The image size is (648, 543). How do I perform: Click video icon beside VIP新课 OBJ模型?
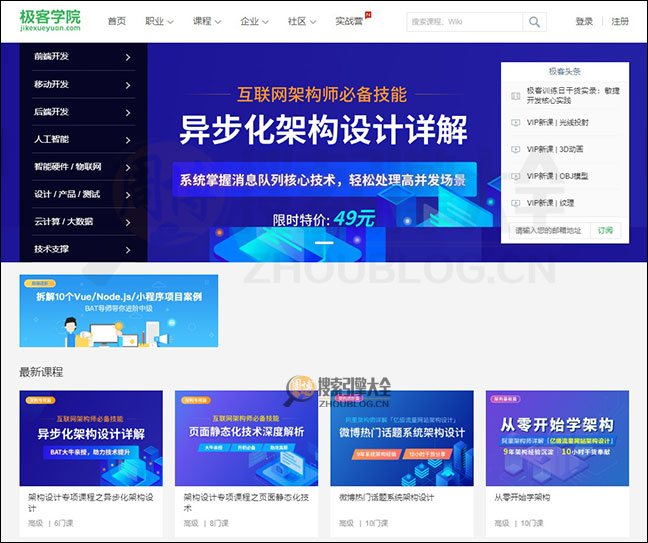pyautogui.click(x=515, y=176)
